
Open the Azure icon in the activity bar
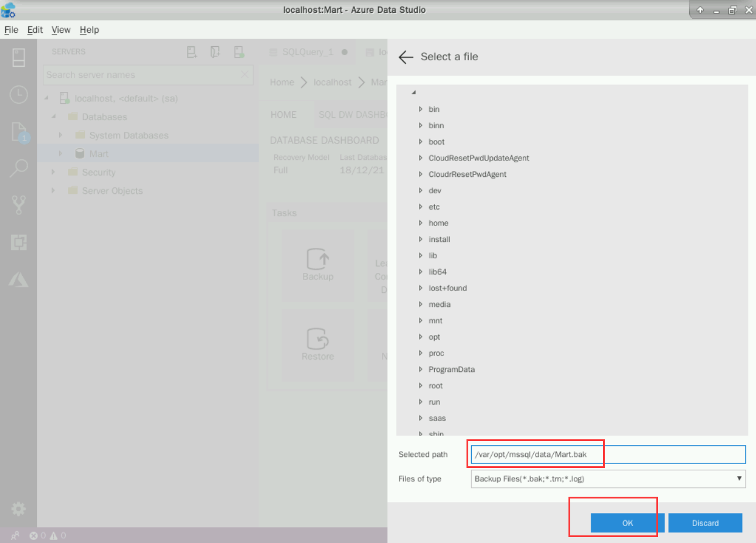[19, 280]
